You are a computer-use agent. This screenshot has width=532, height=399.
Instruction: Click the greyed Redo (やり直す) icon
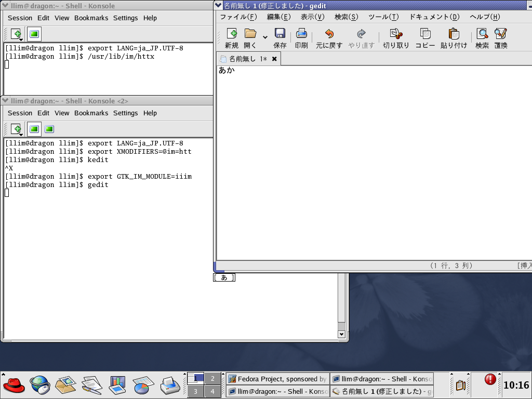coord(361,34)
